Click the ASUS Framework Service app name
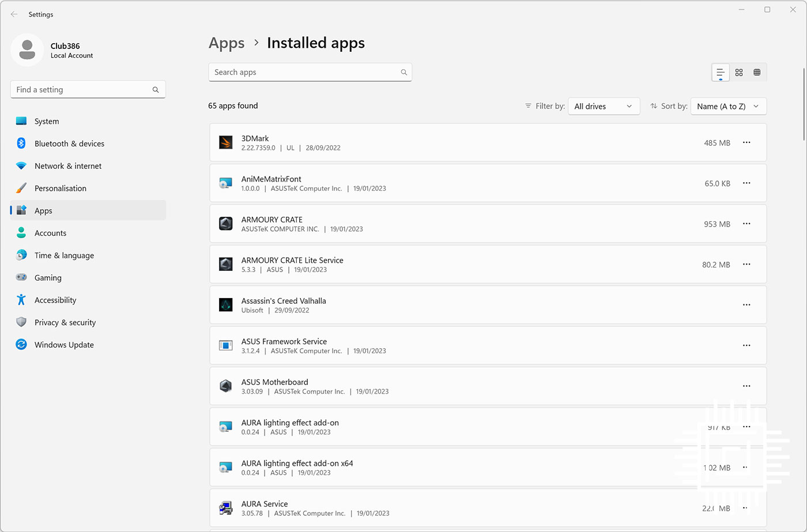807x532 pixels. pyautogui.click(x=284, y=341)
